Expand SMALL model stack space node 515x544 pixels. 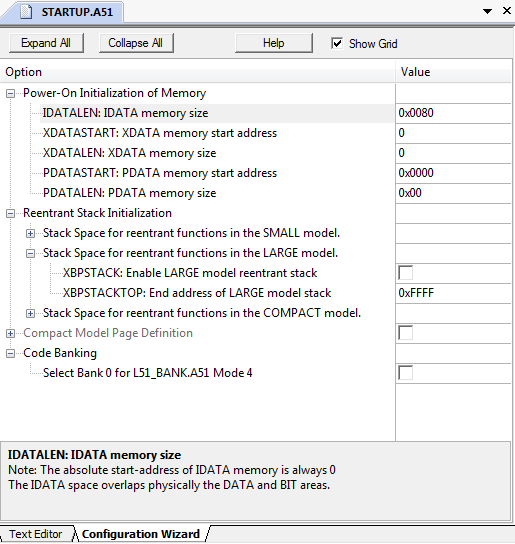click(31, 233)
